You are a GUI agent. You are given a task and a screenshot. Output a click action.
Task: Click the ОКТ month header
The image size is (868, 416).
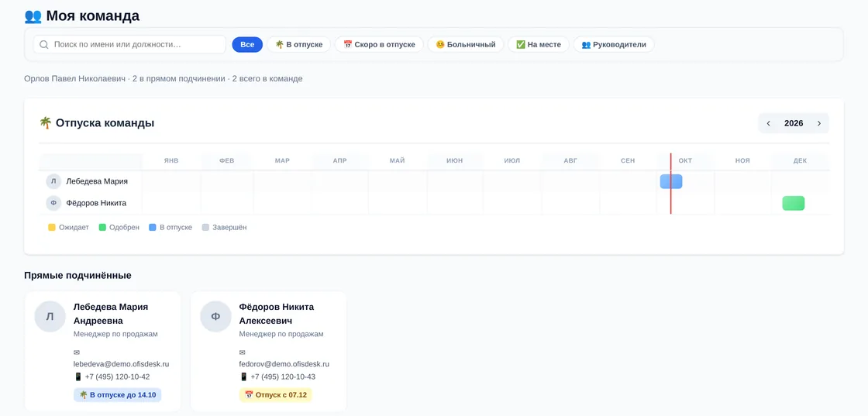[x=685, y=161]
